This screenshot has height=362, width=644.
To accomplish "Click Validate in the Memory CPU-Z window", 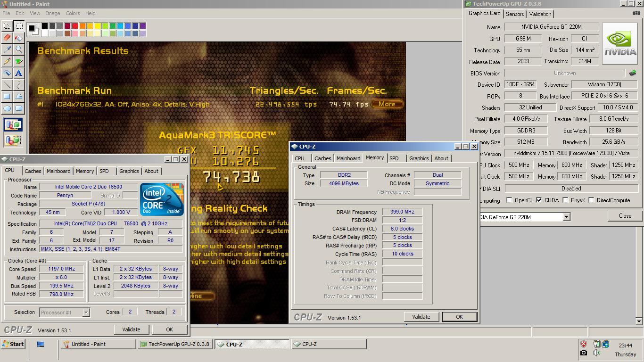I will tap(421, 317).
